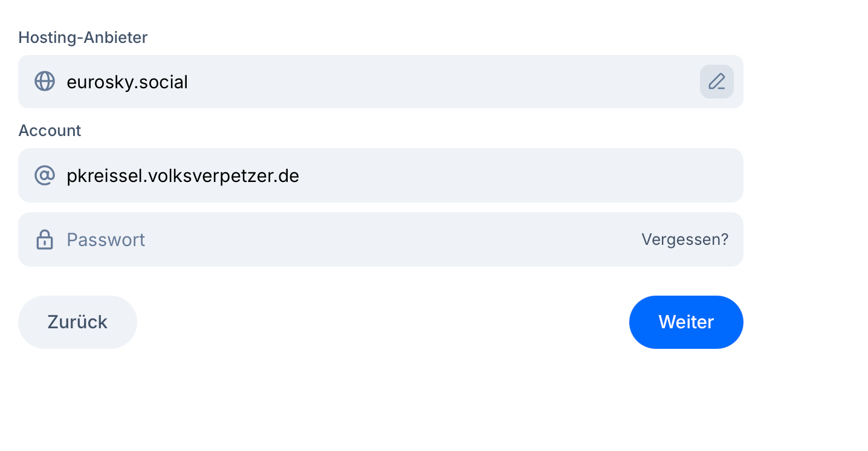The image size is (868, 451).
Task: Open the "Vergessen?" password recovery link
Action: click(685, 240)
